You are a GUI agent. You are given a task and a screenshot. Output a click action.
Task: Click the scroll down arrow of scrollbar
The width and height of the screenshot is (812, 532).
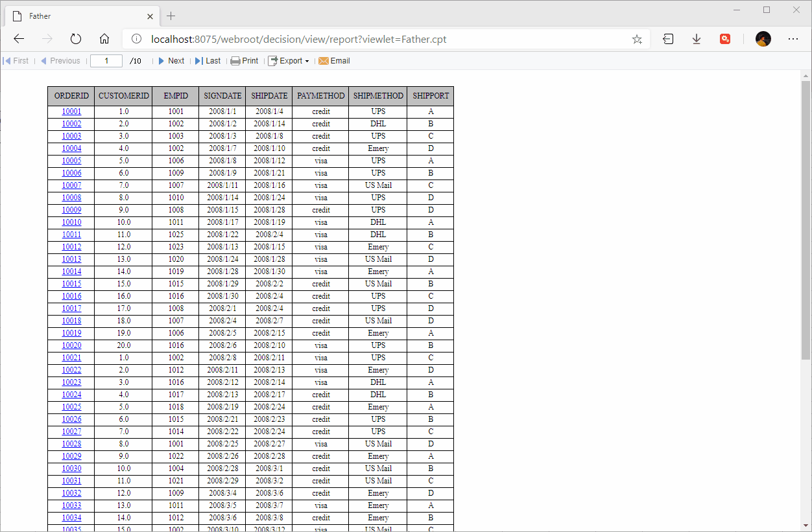(x=806, y=526)
